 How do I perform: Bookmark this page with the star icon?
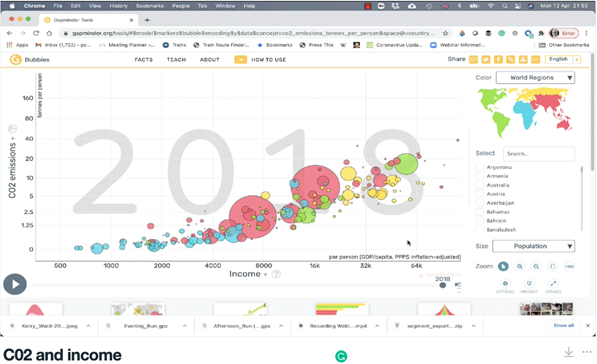[x=445, y=33]
